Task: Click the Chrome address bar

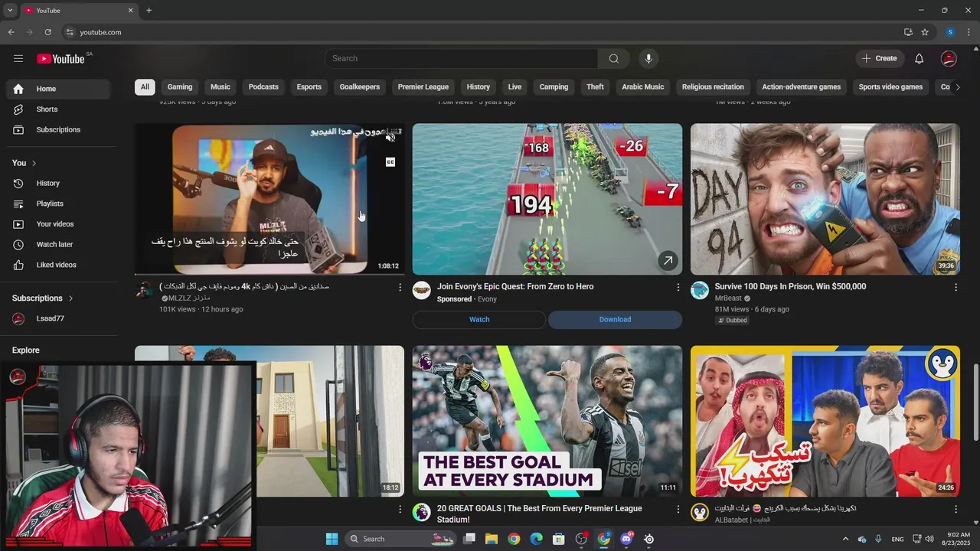Action: [x=482, y=32]
